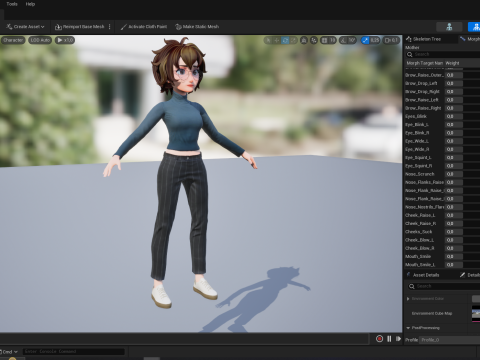The image size is (480, 360).
Task: Step forward one frame
Action: pyautogui.click(x=398, y=339)
